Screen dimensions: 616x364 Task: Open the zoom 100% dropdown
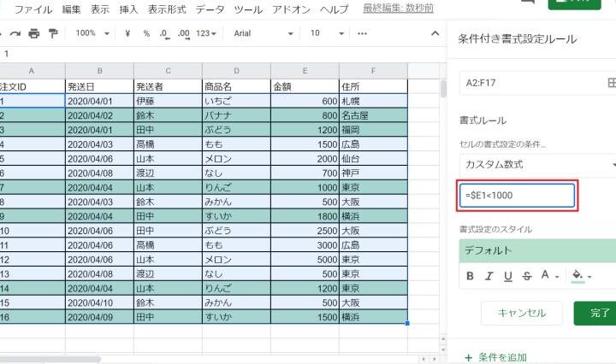tap(92, 33)
